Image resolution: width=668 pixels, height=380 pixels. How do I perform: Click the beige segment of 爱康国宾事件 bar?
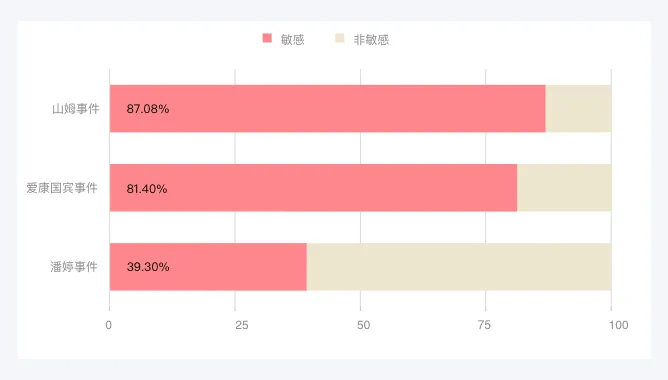pyautogui.click(x=564, y=187)
